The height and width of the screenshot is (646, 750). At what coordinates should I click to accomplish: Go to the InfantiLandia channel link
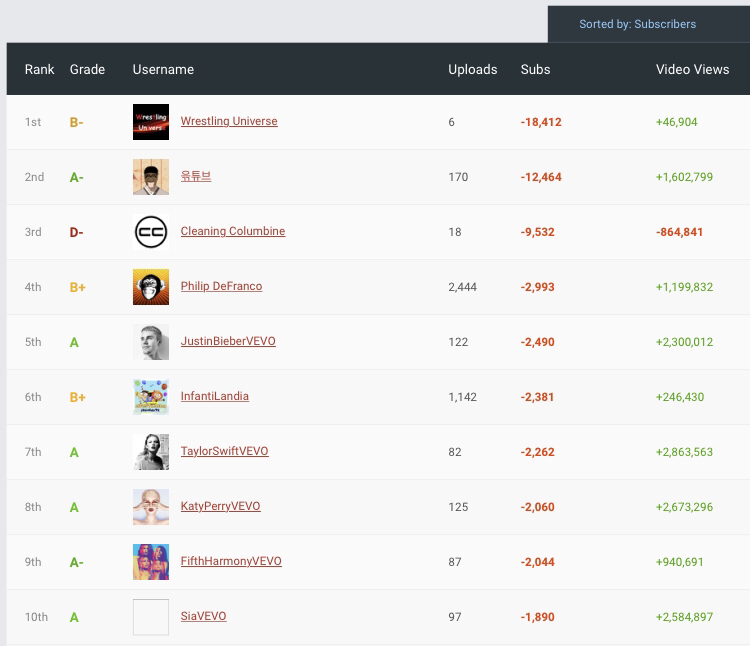(x=215, y=396)
